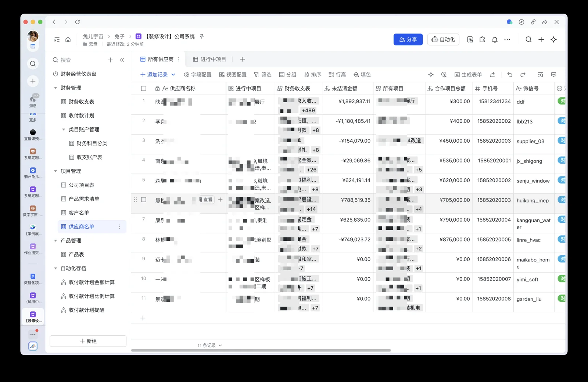
Task: Click the history clock icon in toolbar
Action: (444, 75)
